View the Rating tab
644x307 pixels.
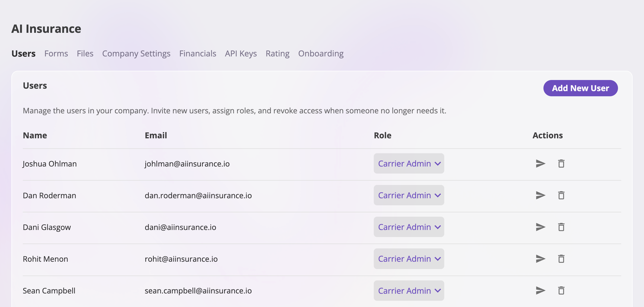click(x=278, y=54)
